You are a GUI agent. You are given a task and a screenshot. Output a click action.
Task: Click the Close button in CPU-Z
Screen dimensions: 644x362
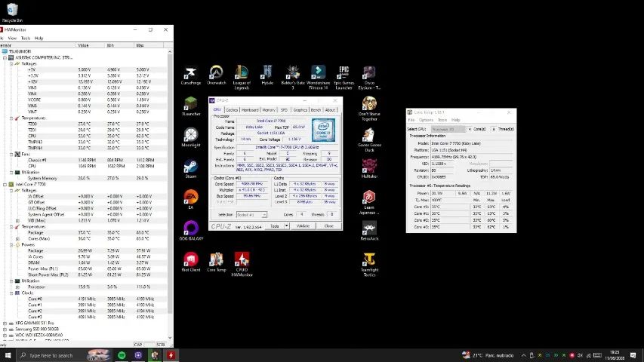pos(329,226)
